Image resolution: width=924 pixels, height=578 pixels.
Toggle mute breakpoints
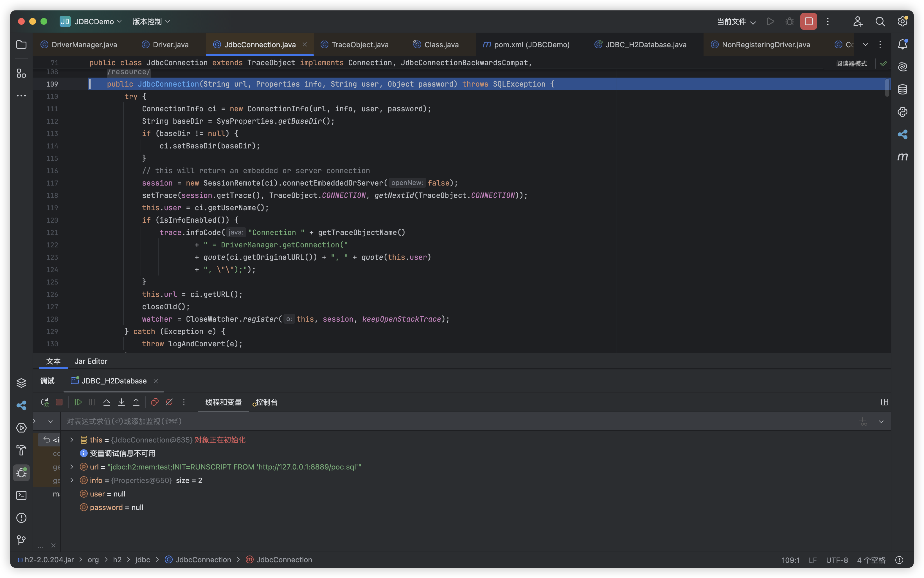click(x=169, y=402)
